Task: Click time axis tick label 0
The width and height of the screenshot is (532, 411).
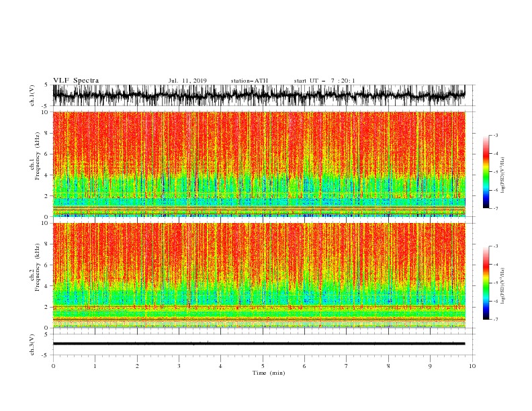Action: 53,366
